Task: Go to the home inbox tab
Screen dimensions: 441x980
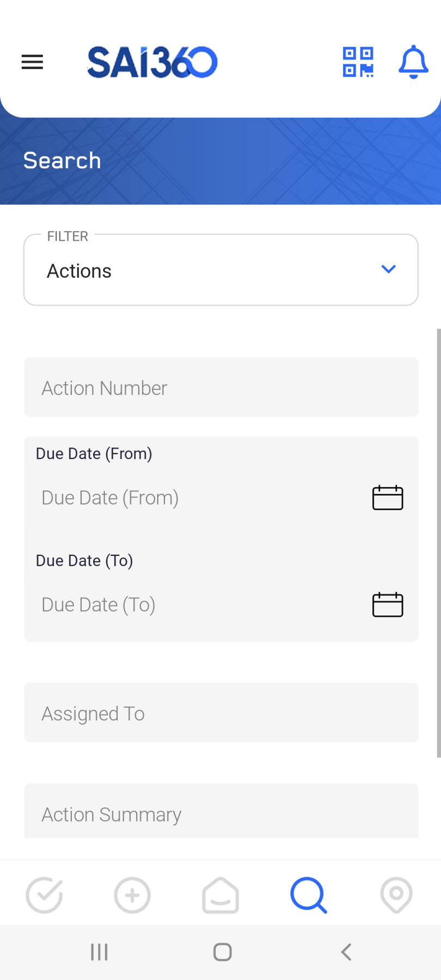Action: pyautogui.click(x=220, y=895)
